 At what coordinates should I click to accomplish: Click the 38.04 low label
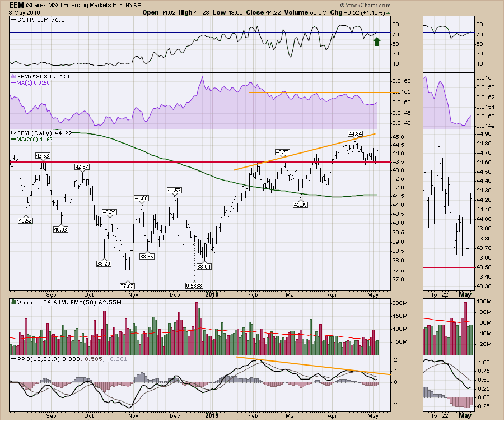point(204,266)
